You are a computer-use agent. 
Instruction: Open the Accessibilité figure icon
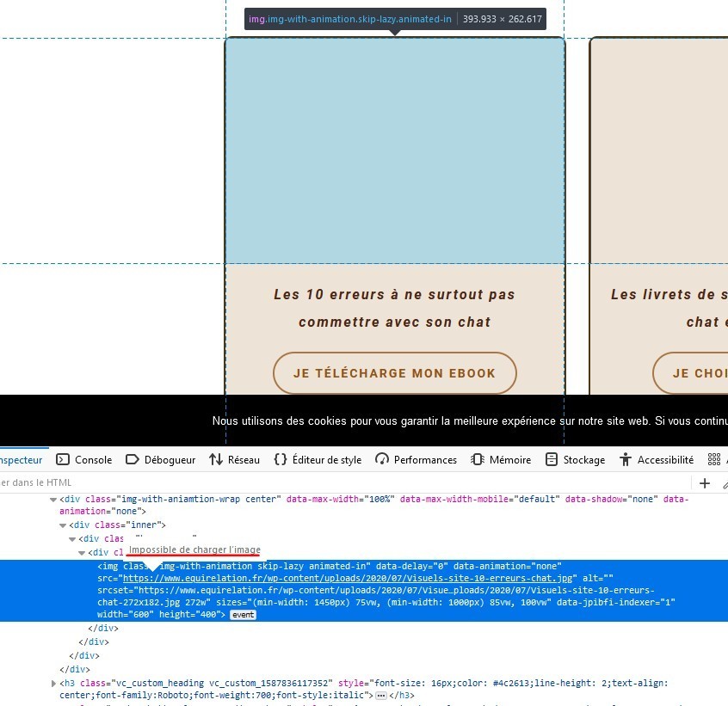point(626,460)
